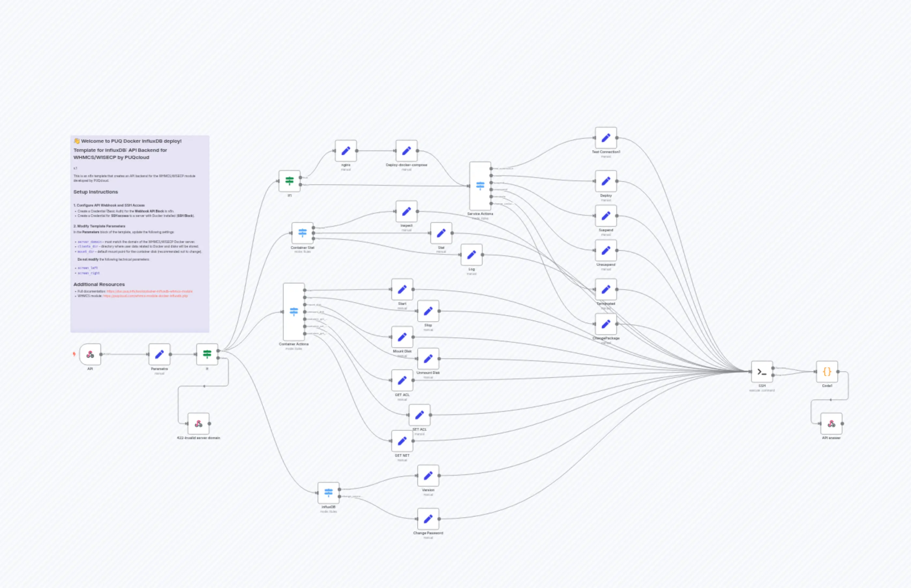The image size is (911, 588).
Task: Click the API answer webhook node
Action: coord(831,423)
